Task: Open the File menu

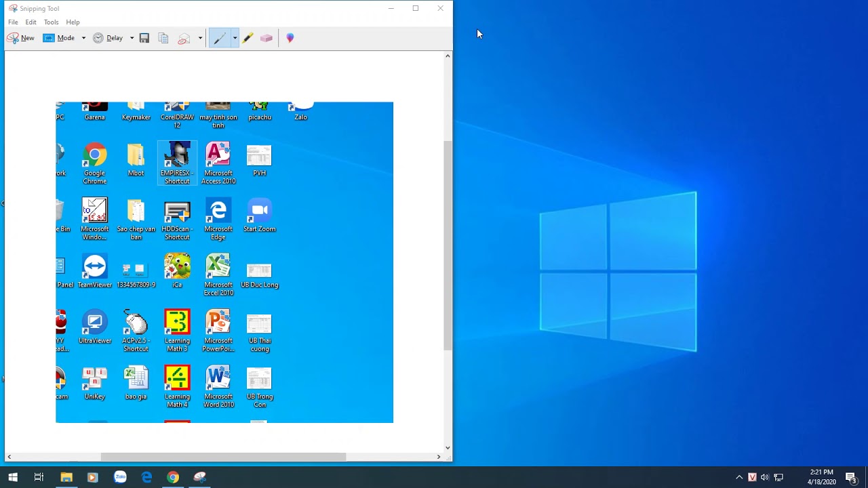Action: (x=13, y=22)
